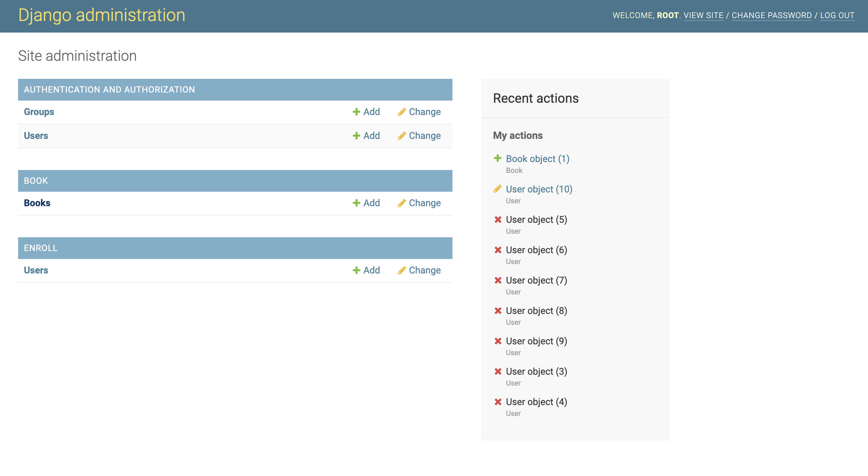This screenshot has height=476, width=868.
Task: Click the deleted entry User object (7)
Action: tap(536, 280)
